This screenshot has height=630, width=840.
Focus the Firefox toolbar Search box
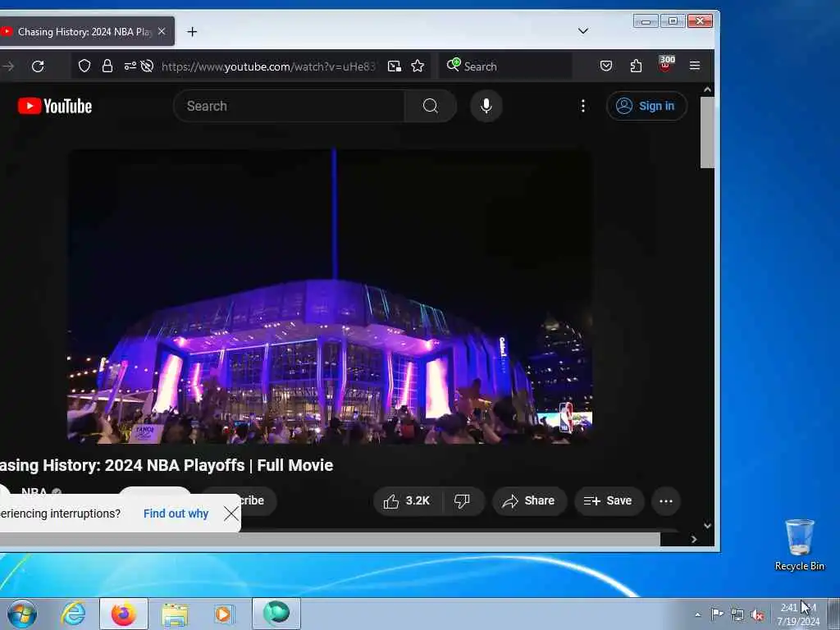point(506,66)
